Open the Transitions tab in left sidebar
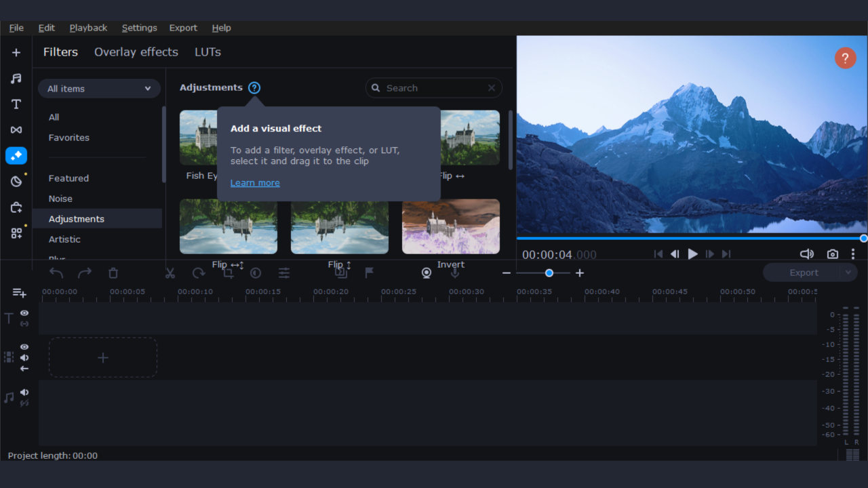The image size is (868, 488). [x=16, y=130]
